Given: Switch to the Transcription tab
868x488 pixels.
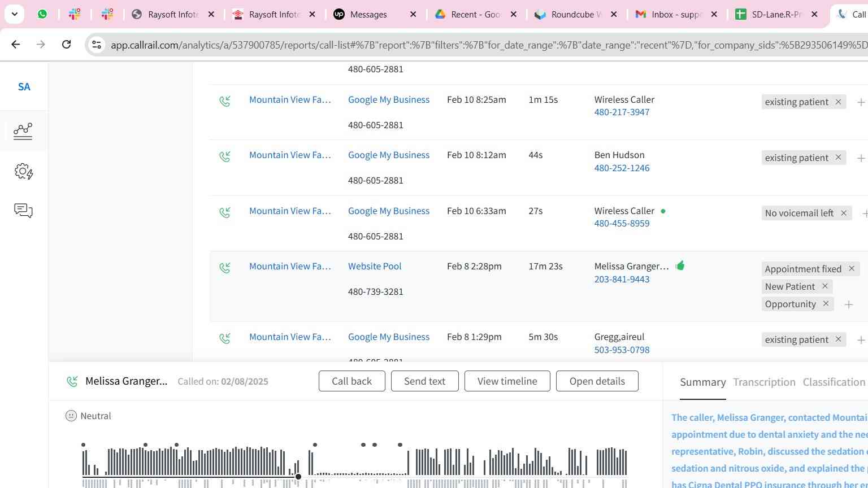Looking at the screenshot, I should point(764,382).
